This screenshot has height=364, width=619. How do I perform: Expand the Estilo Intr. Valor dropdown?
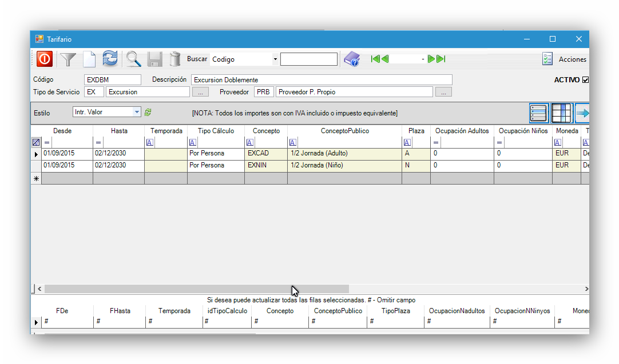click(137, 113)
